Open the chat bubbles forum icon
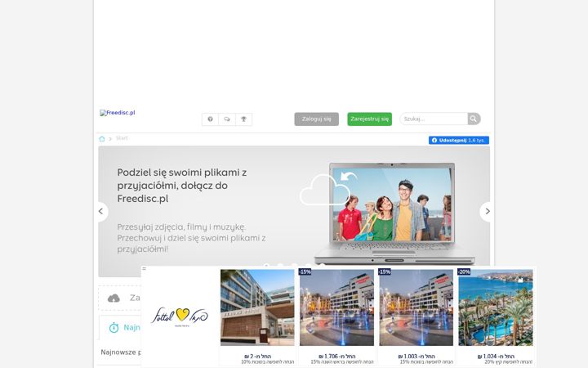 227,119
